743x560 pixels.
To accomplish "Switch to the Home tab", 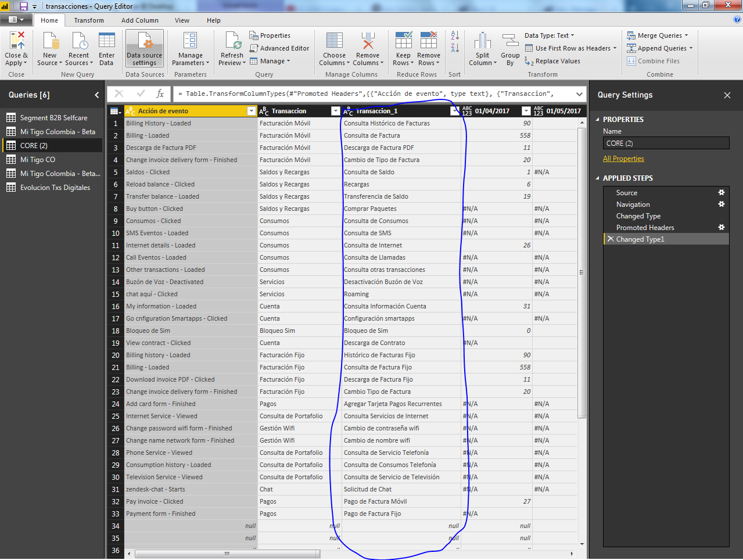I will pyautogui.click(x=49, y=20).
